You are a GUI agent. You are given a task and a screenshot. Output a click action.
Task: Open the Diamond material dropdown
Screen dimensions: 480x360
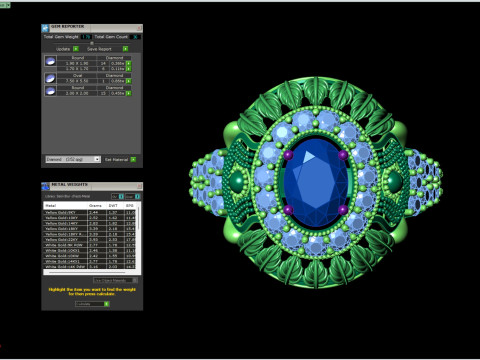click(73, 159)
